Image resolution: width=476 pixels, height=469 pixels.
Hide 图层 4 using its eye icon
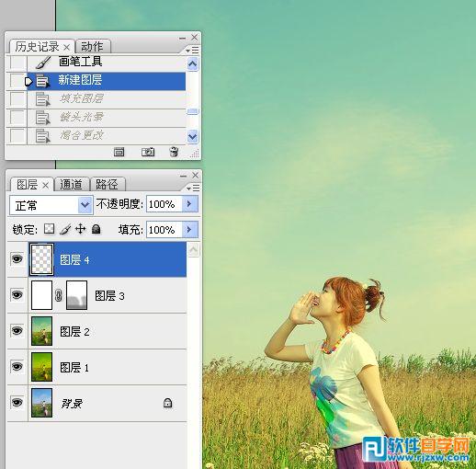point(17,259)
